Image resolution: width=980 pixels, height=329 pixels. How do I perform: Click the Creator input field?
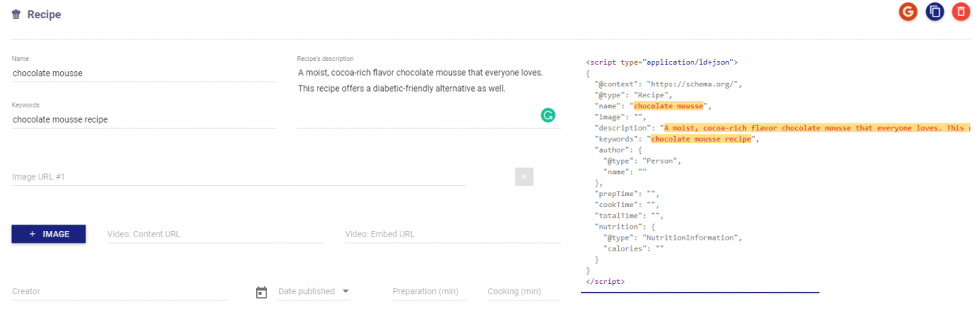(x=119, y=292)
